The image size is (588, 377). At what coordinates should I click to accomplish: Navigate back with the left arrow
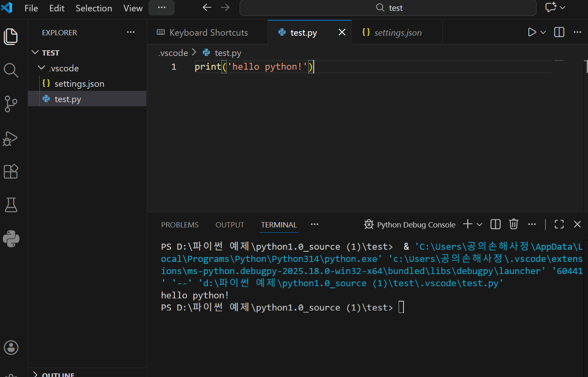[207, 8]
